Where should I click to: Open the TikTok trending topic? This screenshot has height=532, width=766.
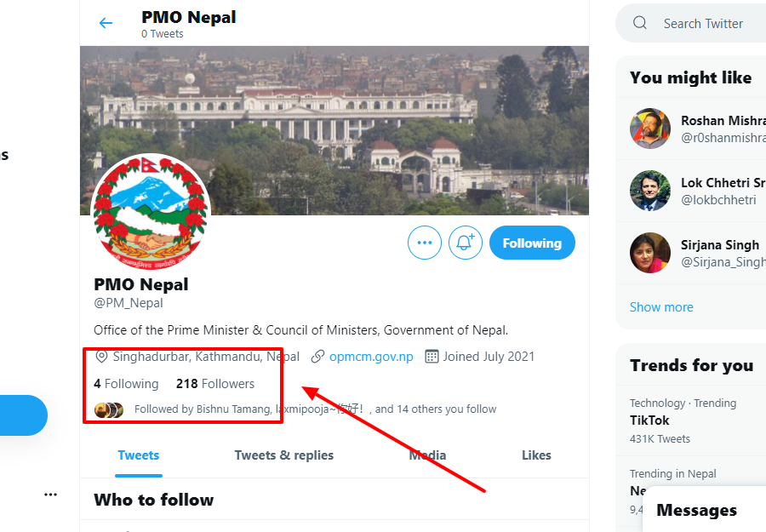point(649,420)
